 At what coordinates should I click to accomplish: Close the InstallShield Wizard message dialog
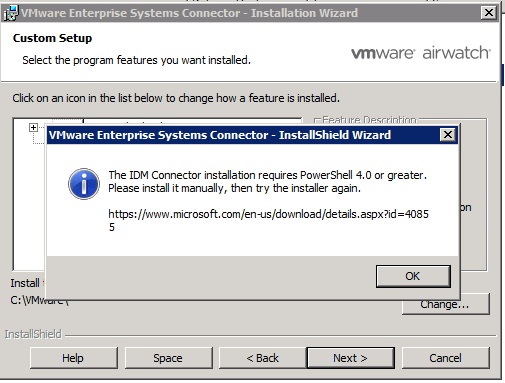448,135
